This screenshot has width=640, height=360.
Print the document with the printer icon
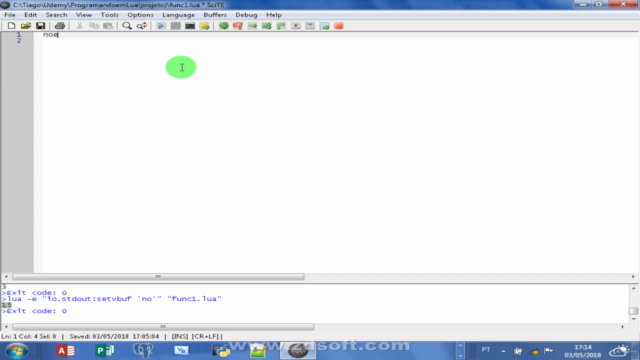(60, 26)
